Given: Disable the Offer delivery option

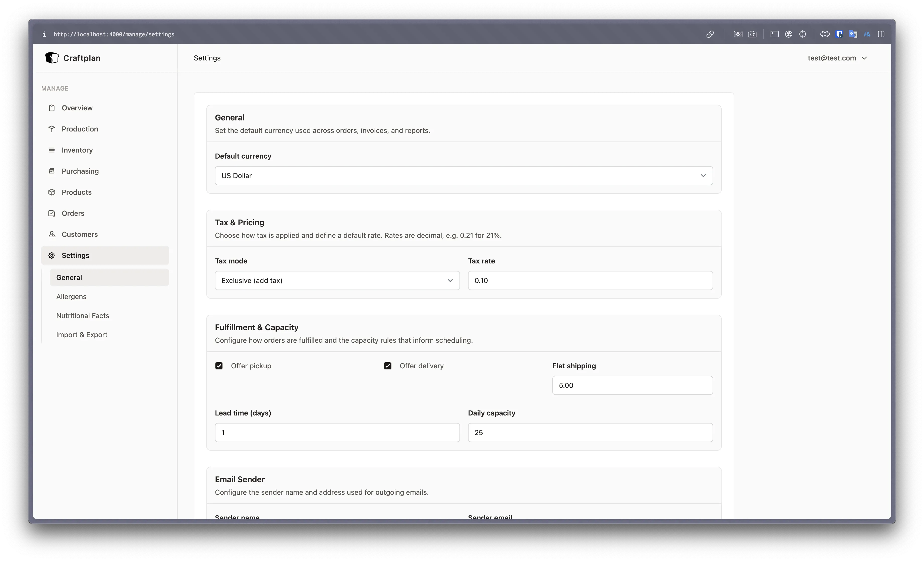Looking at the screenshot, I should click(387, 366).
